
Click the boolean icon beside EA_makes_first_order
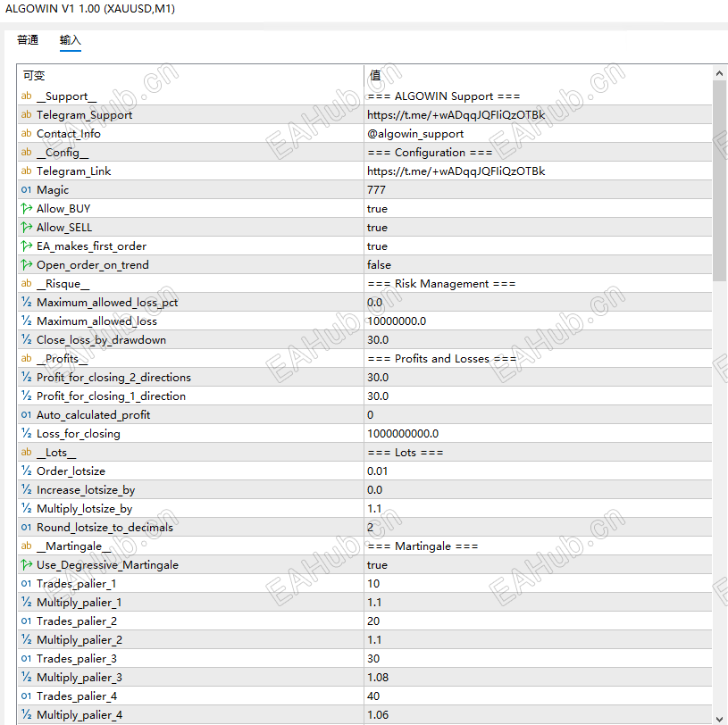[27, 246]
